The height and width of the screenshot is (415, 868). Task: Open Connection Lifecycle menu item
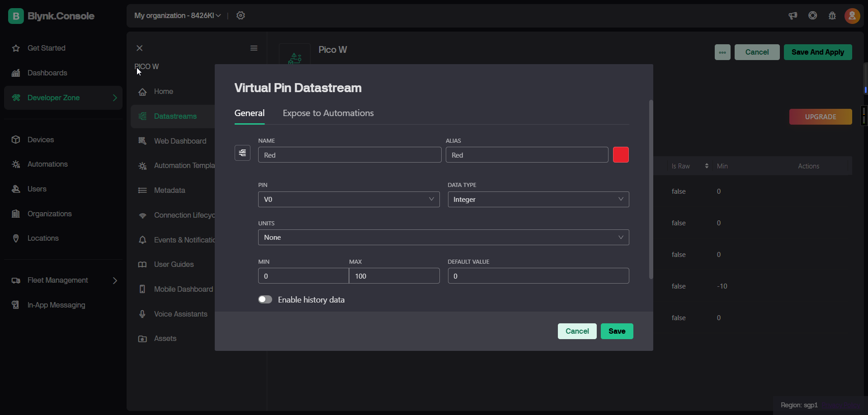176,215
